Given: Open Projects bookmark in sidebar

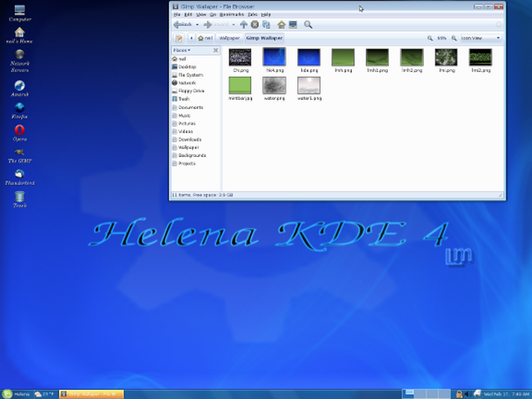Looking at the screenshot, I should pos(196,164).
